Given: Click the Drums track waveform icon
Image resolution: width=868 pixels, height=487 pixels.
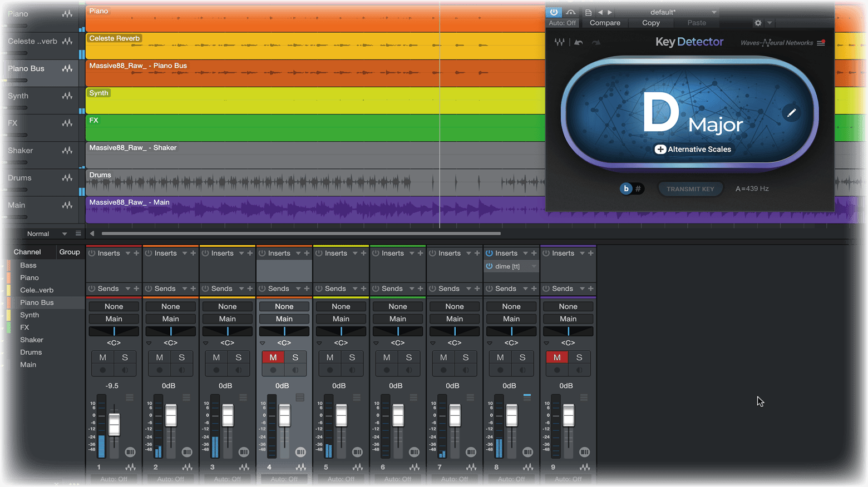Looking at the screenshot, I should [x=67, y=178].
